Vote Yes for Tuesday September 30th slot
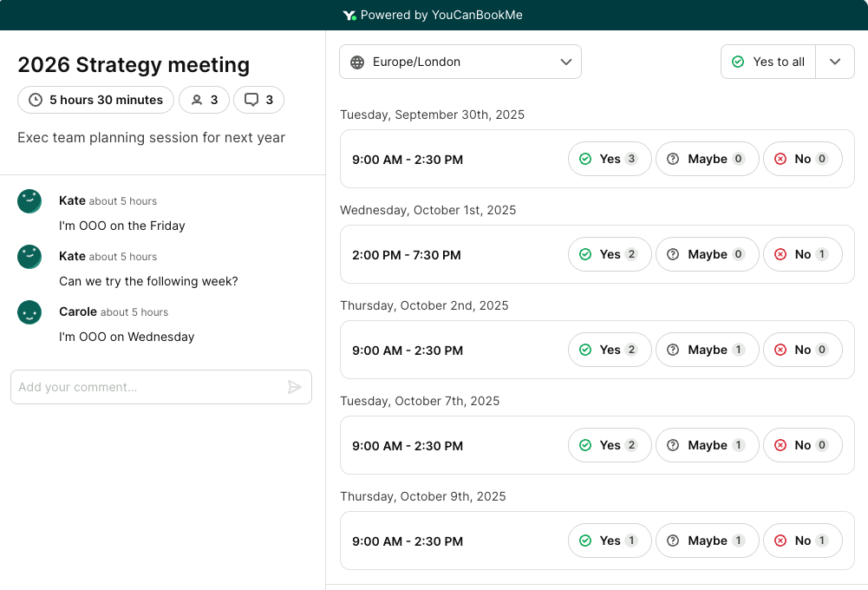Viewport: 868px width, 590px height. click(609, 159)
